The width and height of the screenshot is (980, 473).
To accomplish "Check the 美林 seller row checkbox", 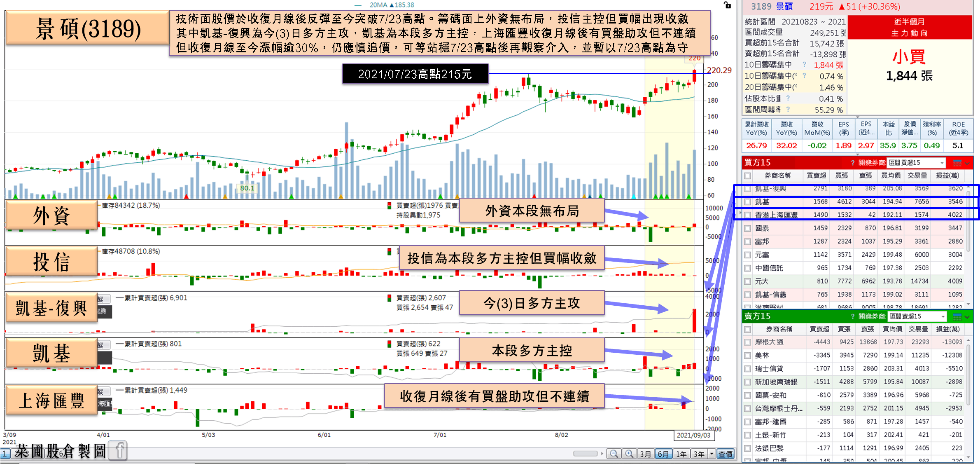I will coord(748,356).
